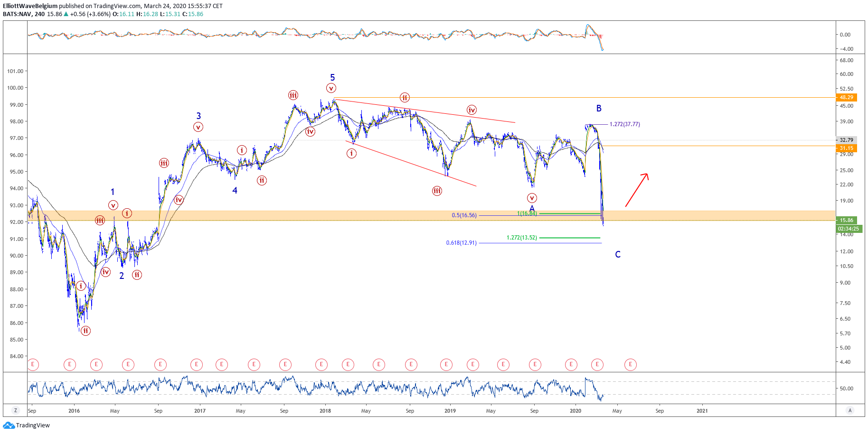Click the Z timezone button
Screen dimensions: 868x434
(x=16, y=411)
